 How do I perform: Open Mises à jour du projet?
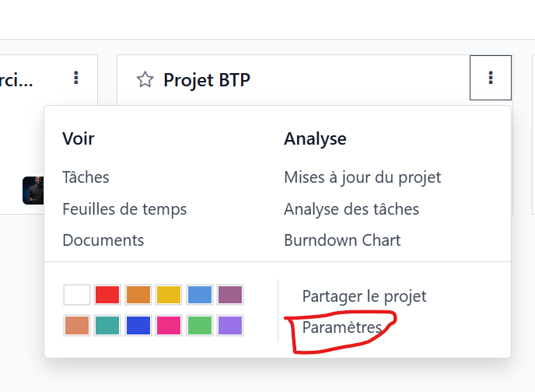pyautogui.click(x=362, y=177)
